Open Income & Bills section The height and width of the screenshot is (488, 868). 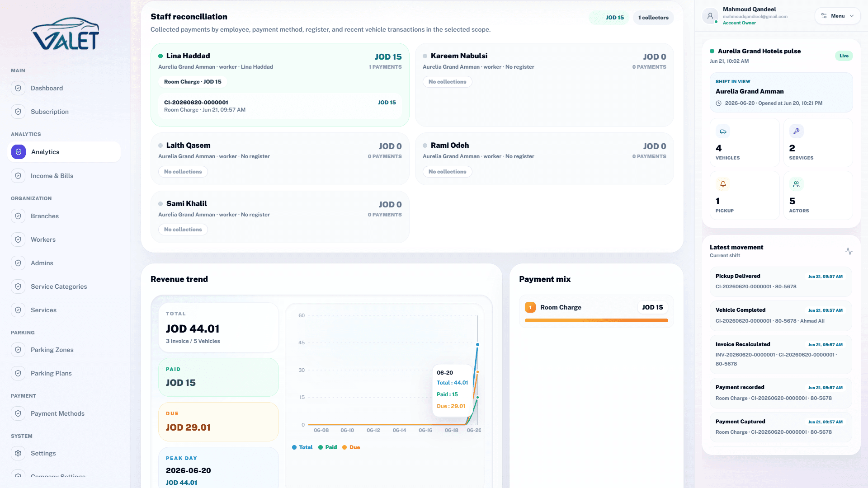coord(64,176)
